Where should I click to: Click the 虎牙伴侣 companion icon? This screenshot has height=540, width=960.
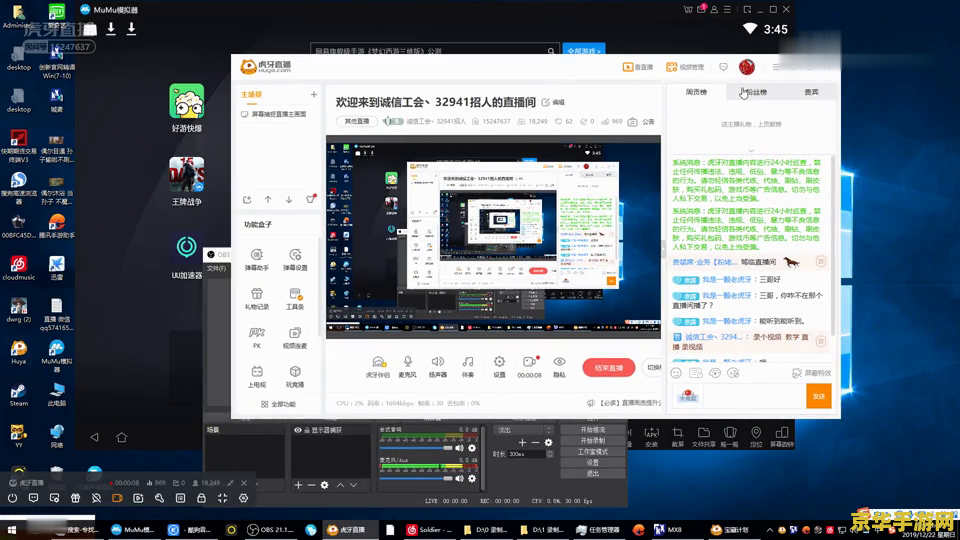coord(378,367)
